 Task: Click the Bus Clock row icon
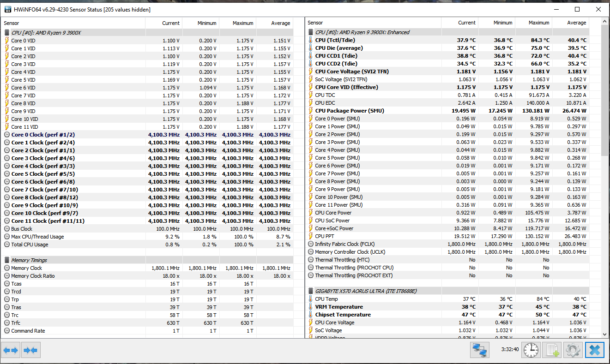tap(7, 229)
